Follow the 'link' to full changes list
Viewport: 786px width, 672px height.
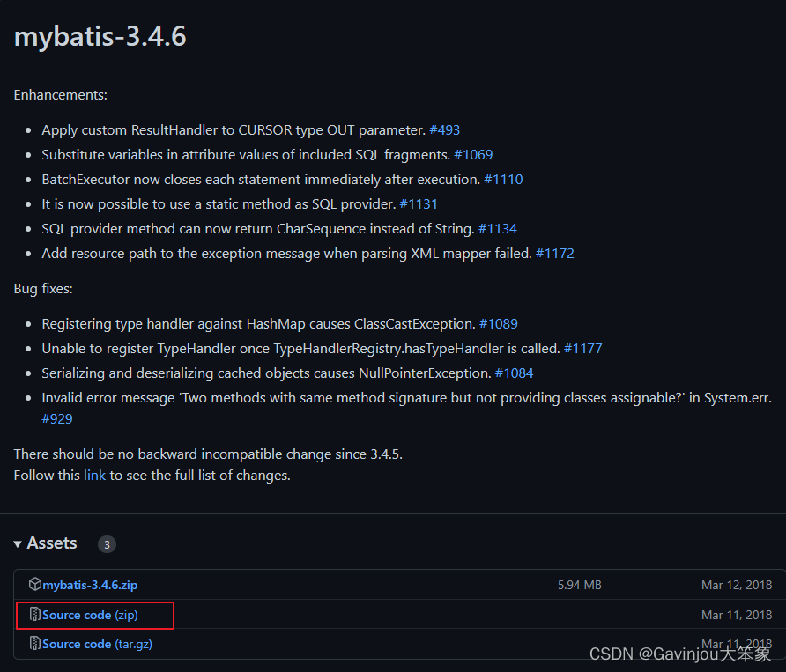[x=94, y=476]
